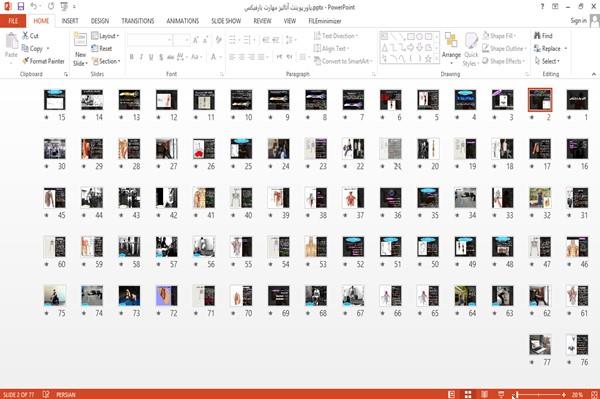This screenshot has width=600, height=399.
Task: Toggle Align Right paragraph button
Action: pos(251,57)
